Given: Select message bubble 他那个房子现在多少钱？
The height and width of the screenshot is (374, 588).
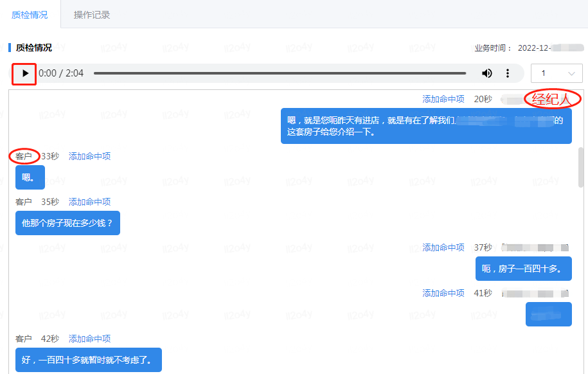Looking at the screenshot, I should click(x=67, y=223).
